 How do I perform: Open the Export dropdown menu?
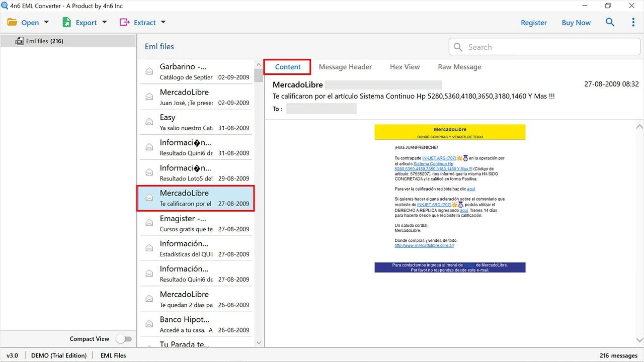104,22
